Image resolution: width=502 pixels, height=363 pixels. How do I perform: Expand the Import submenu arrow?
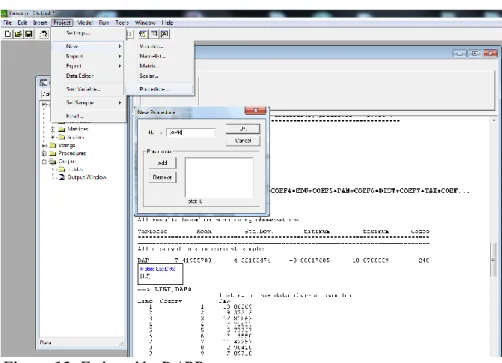pos(120,56)
